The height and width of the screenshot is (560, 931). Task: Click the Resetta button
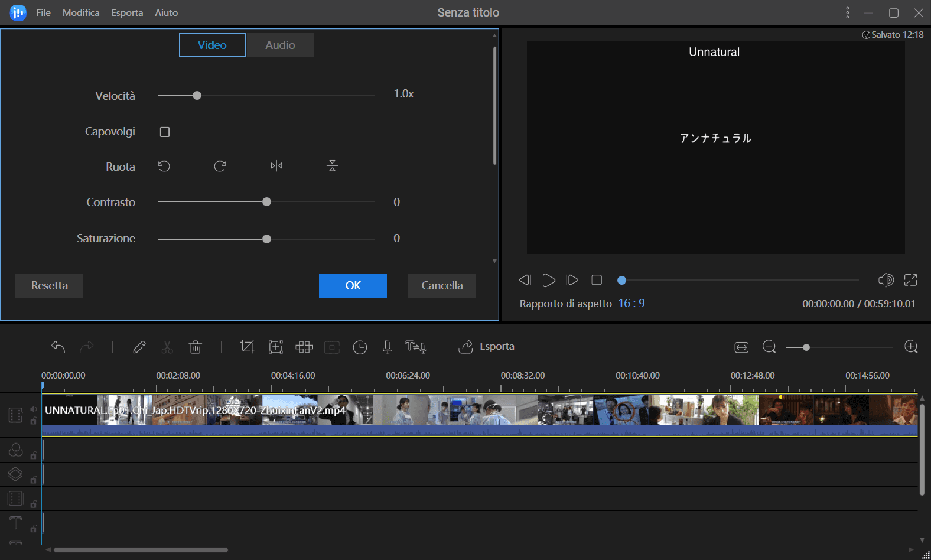[49, 286]
